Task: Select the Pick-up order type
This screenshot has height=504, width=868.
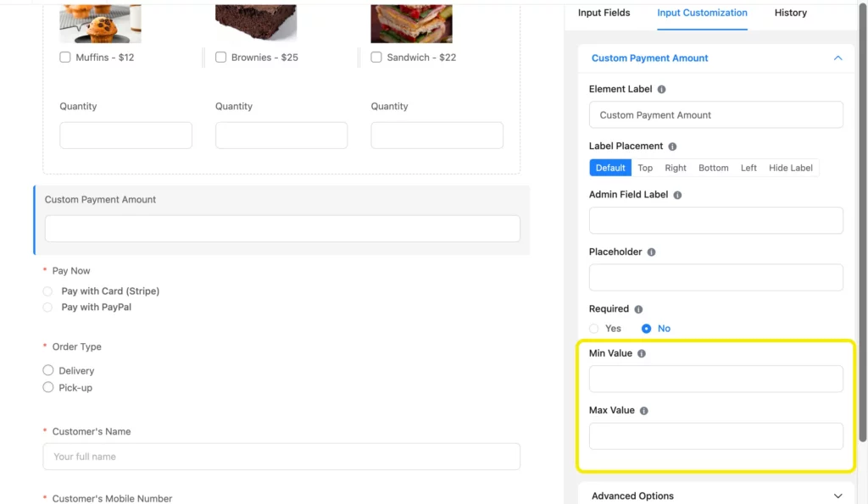Action: tap(48, 387)
